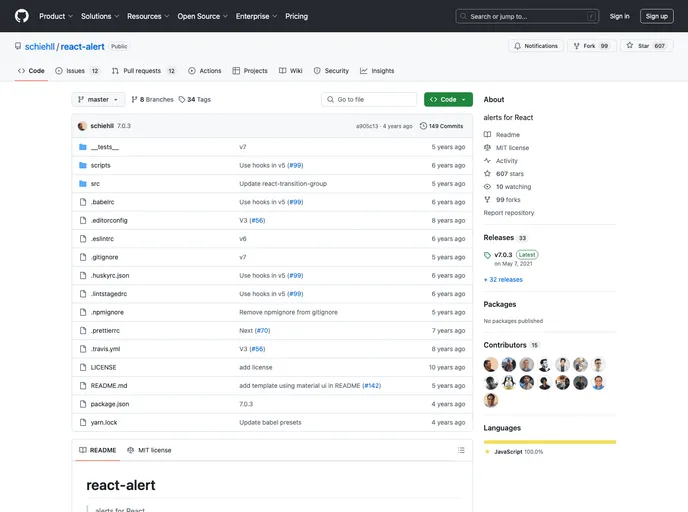Switch to the Security tab

coord(331,71)
